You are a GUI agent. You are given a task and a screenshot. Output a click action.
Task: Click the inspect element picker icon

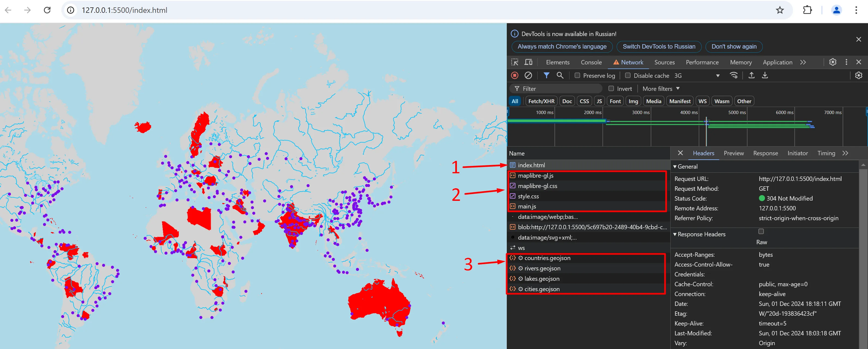pyautogui.click(x=515, y=62)
